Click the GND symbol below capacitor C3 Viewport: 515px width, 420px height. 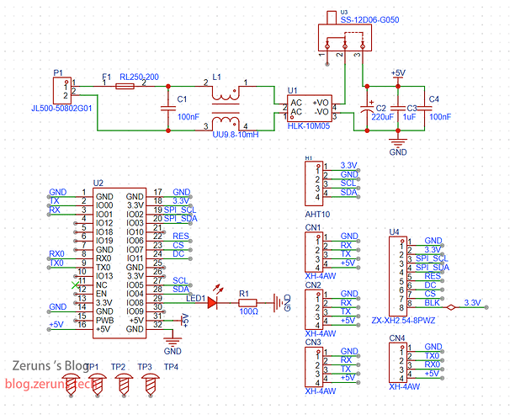click(x=398, y=144)
